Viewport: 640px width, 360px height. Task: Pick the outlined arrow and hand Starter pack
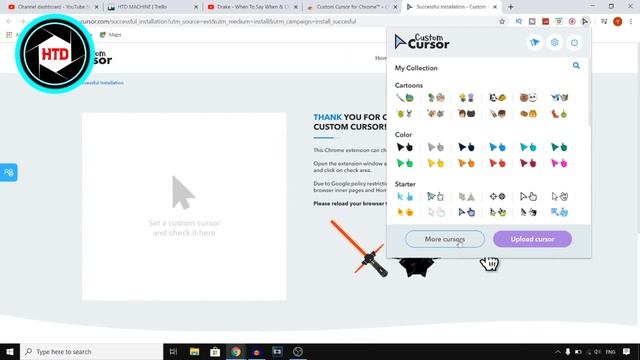tap(528, 197)
